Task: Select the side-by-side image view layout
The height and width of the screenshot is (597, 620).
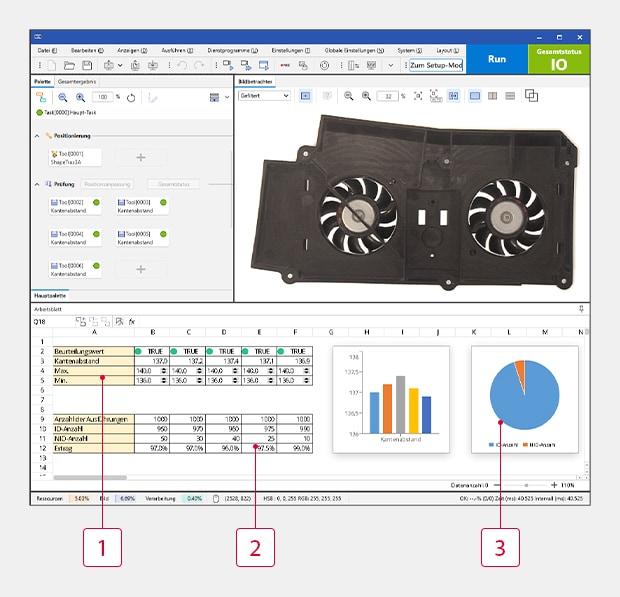Action: coord(492,96)
